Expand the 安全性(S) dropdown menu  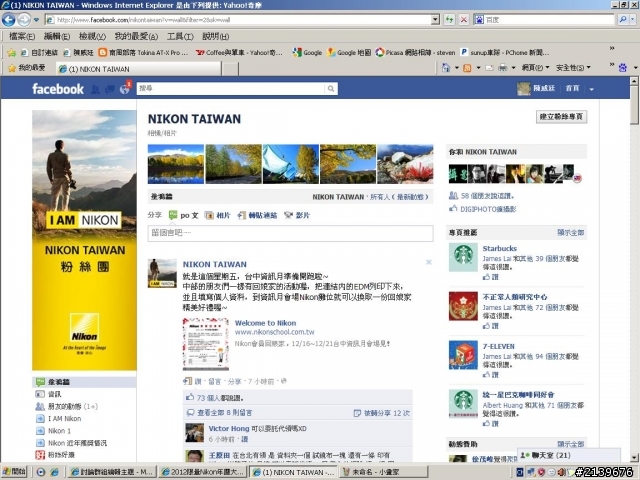coord(573,68)
